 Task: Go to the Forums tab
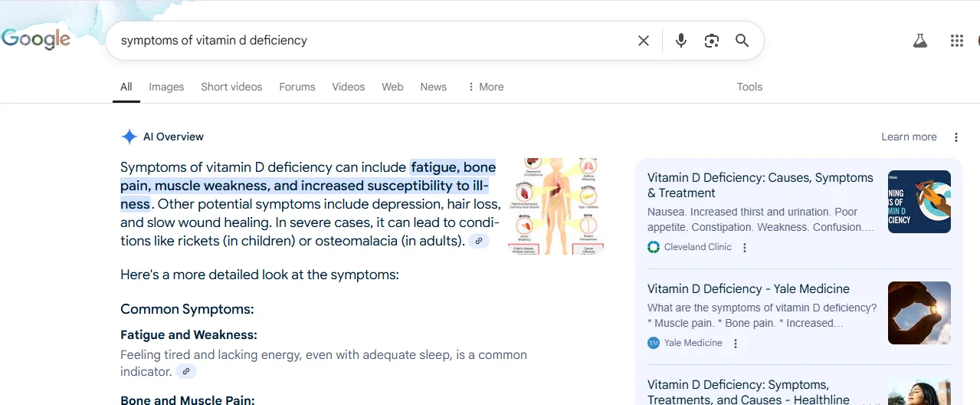point(297,87)
